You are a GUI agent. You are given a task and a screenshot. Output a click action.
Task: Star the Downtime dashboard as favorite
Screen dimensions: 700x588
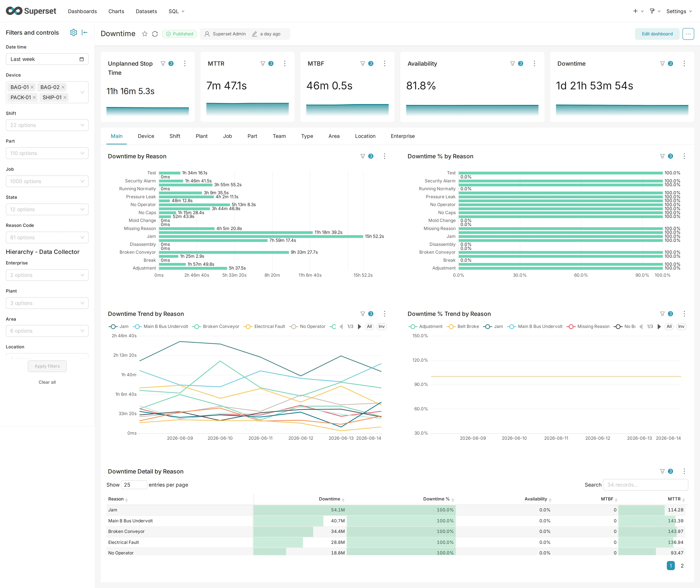tap(145, 34)
